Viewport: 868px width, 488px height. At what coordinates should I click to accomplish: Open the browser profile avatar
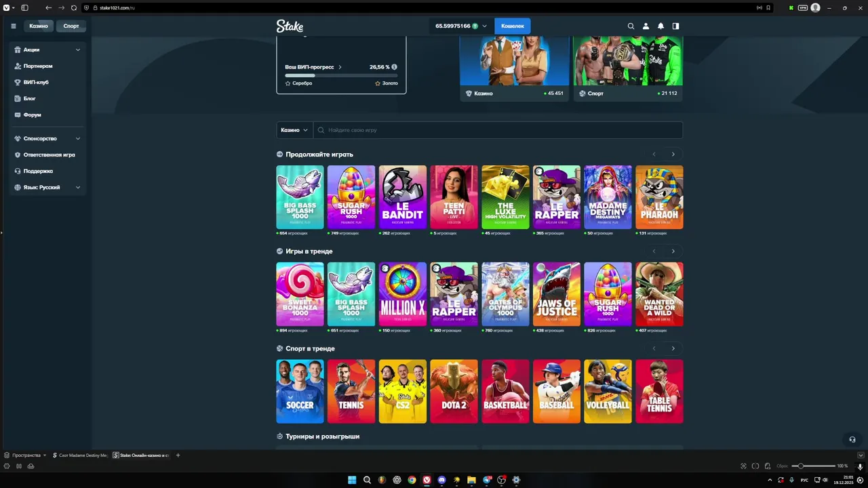pyautogui.click(x=815, y=7)
